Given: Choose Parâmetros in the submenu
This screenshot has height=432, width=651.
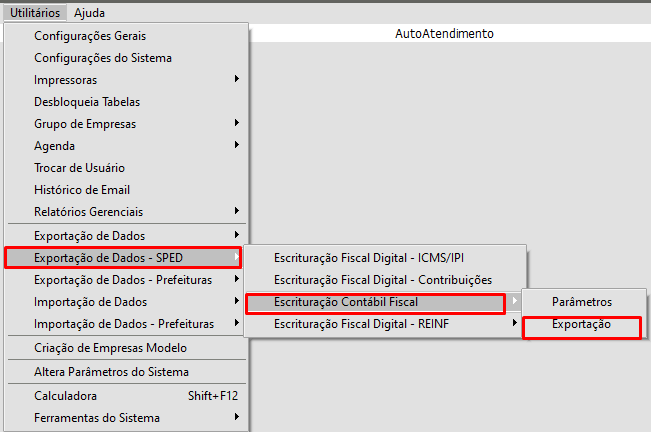Looking at the screenshot, I should 583,302.
